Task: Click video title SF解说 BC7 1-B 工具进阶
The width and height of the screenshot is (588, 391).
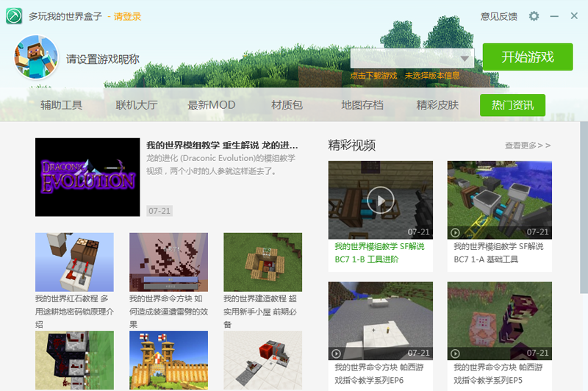Action: [x=379, y=253]
